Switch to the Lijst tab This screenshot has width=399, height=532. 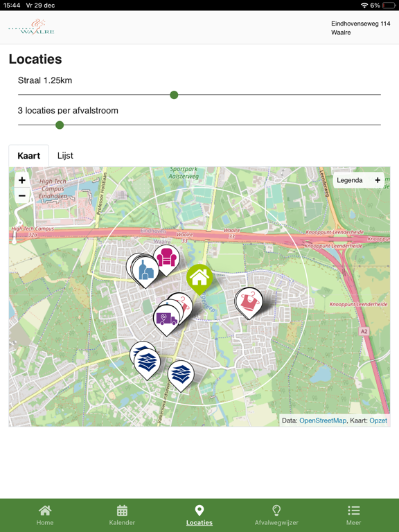[x=65, y=155]
